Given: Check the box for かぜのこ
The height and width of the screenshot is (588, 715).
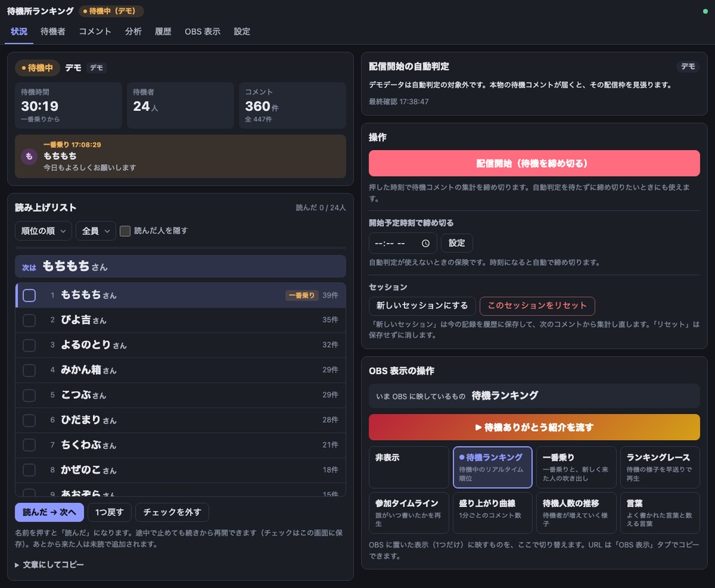Looking at the screenshot, I should tap(29, 470).
